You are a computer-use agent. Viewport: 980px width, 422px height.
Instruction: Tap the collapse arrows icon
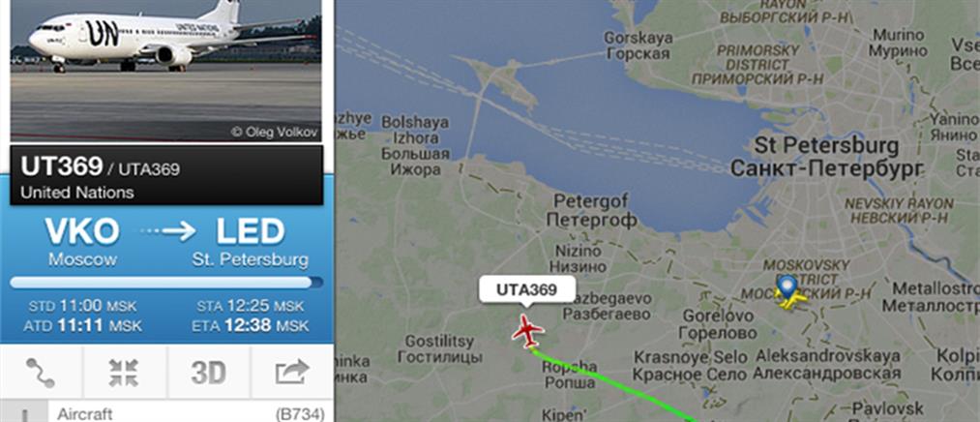click(124, 373)
